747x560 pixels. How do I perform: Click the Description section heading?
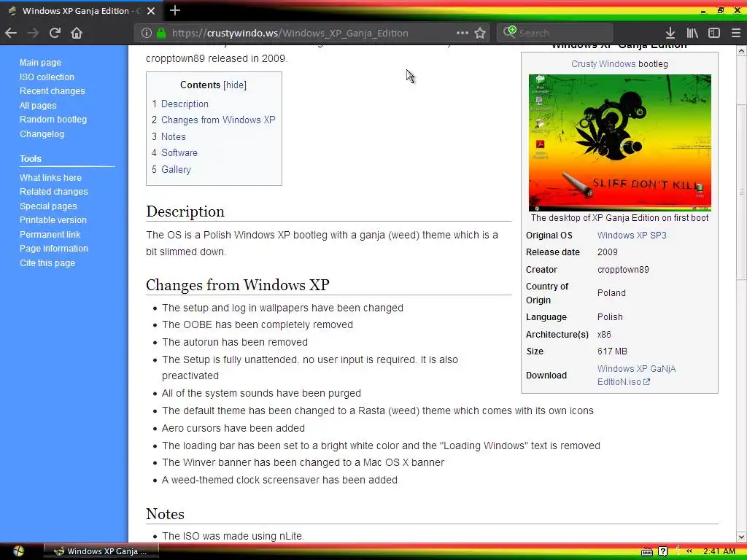185,211
